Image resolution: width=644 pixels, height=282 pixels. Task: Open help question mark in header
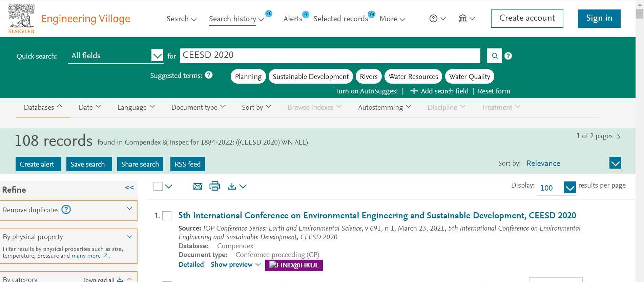point(433,19)
